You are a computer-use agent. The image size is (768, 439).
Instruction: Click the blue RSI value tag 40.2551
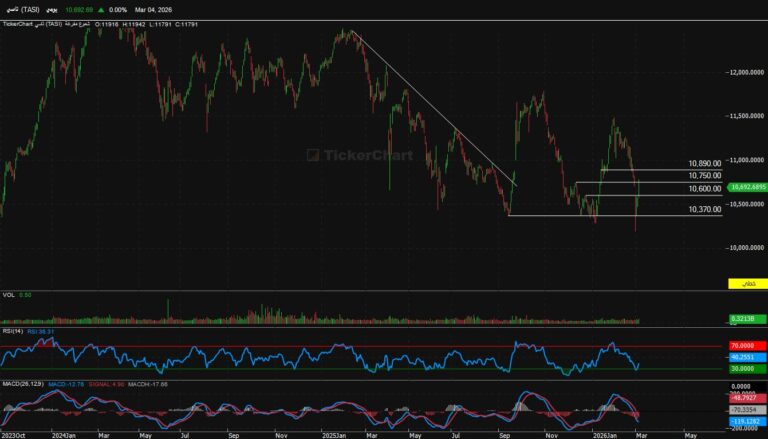pos(744,357)
